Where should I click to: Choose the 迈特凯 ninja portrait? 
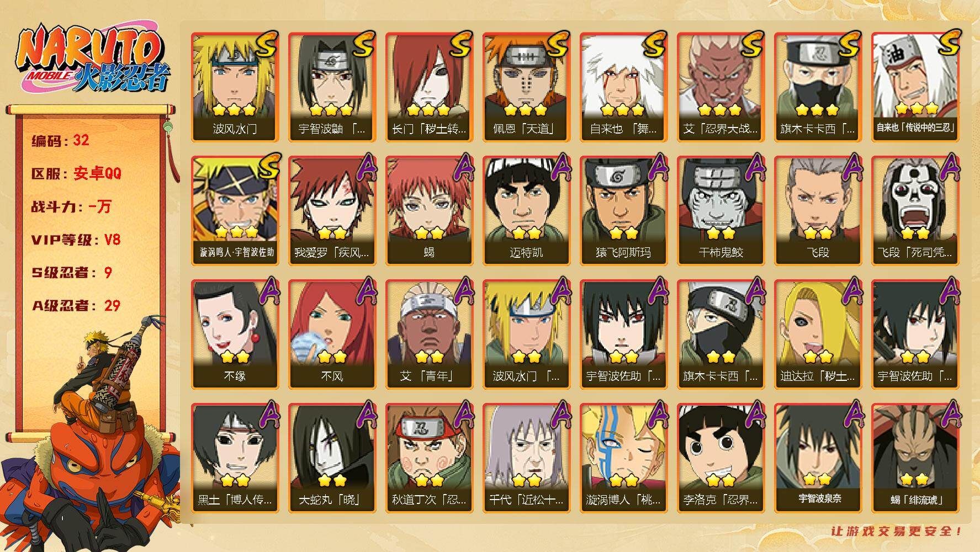tap(527, 211)
